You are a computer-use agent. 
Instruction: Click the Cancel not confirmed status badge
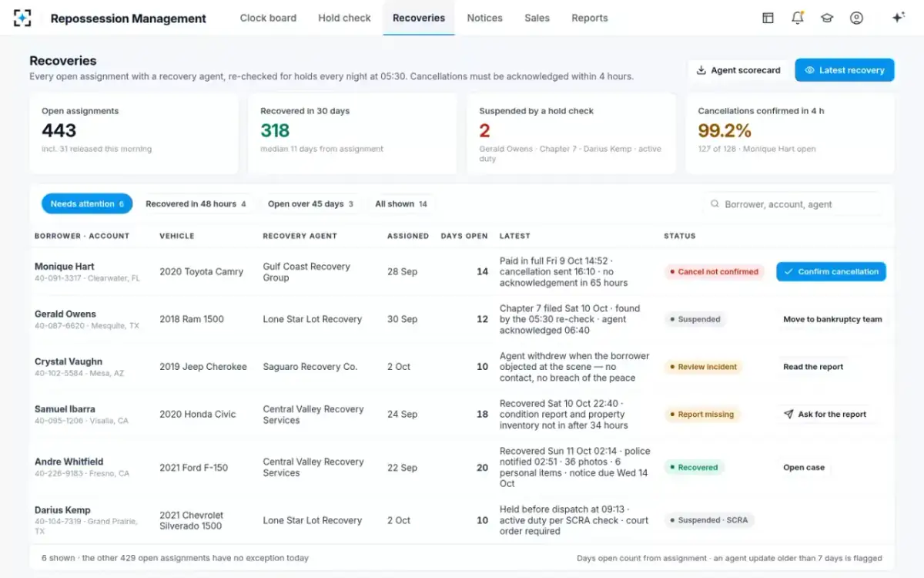(x=714, y=272)
